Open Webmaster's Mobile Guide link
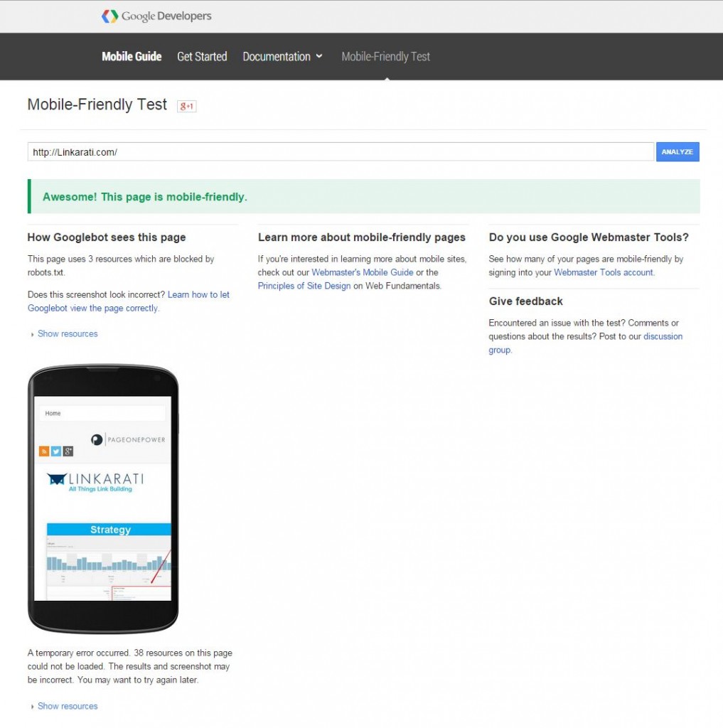Viewport: 723px width, 728px height. [362, 272]
